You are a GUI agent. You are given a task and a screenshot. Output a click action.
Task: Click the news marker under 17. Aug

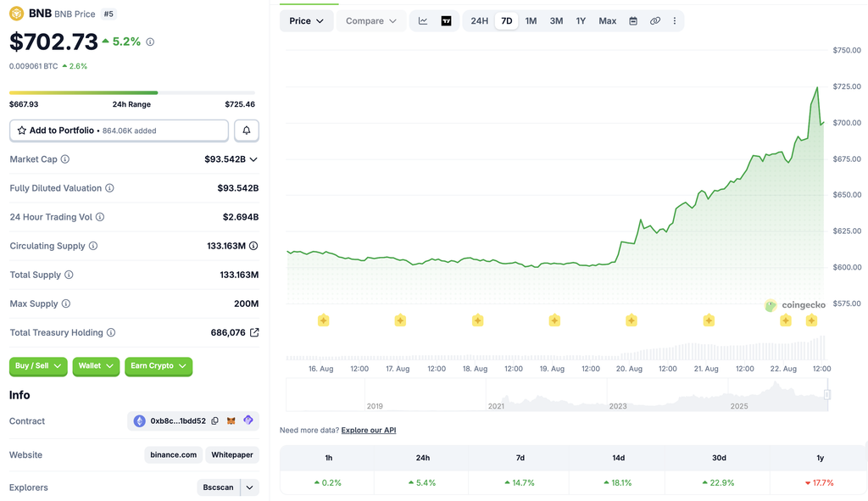click(x=400, y=320)
